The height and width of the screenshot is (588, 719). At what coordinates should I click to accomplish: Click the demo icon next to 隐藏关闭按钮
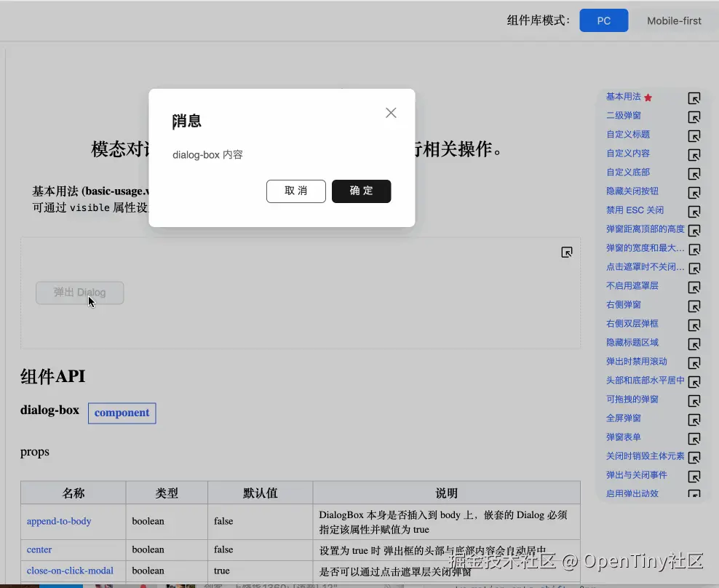pyautogui.click(x=694, y=191)
